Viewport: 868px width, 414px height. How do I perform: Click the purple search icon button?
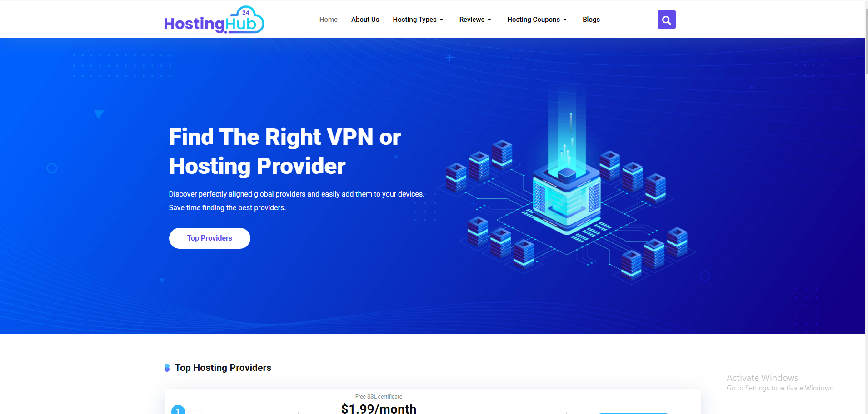[666, 20]
